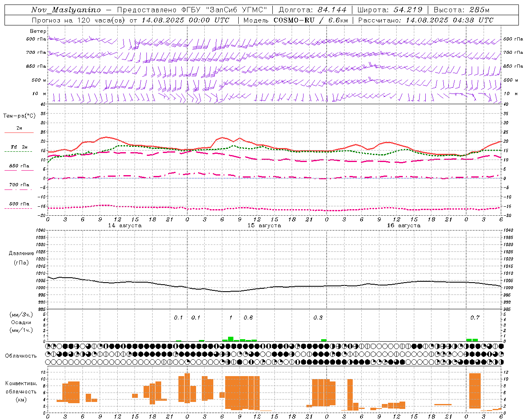Select the Высота: 285м header field
This screenshot has height=420, width=525.
461,10
